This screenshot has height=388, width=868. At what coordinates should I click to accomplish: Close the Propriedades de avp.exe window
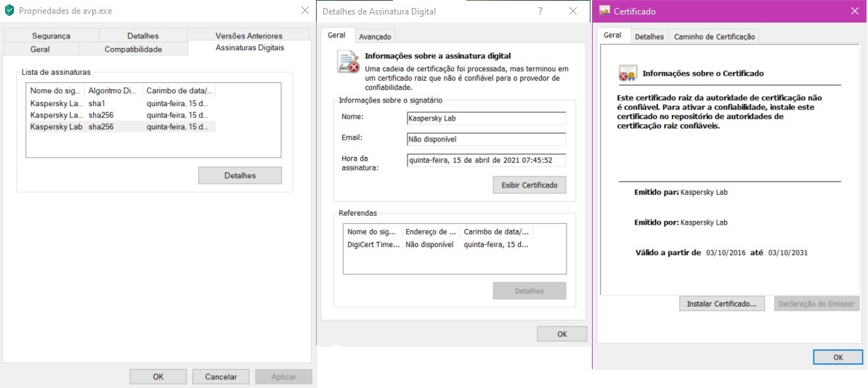pos(305,10)
